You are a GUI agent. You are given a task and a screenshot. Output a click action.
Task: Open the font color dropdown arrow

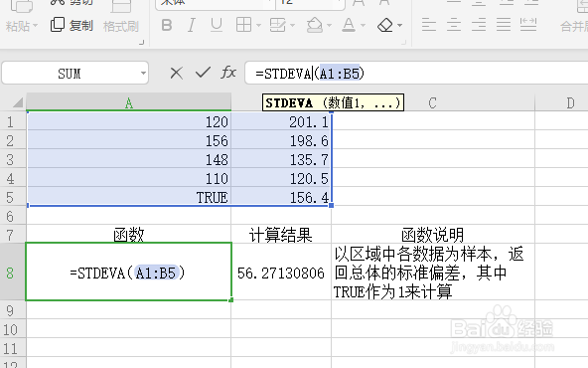point(363,26)
